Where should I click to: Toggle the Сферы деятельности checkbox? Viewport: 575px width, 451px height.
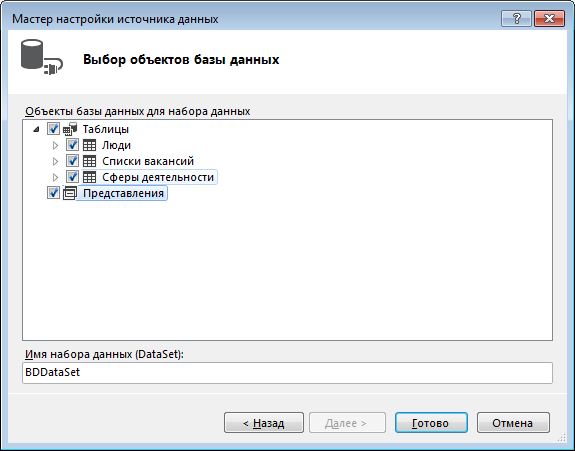click(x=72, y=177)
